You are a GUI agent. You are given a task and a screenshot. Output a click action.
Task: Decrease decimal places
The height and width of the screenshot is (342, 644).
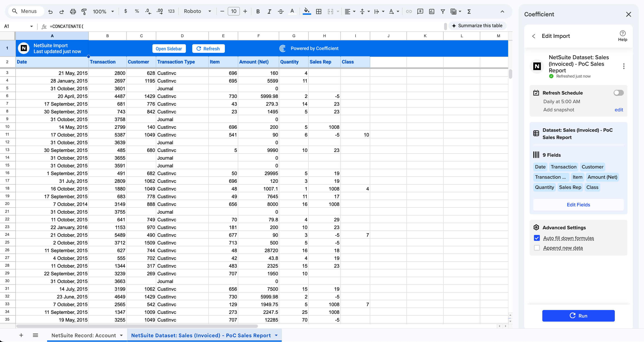[x=148, y=11]
